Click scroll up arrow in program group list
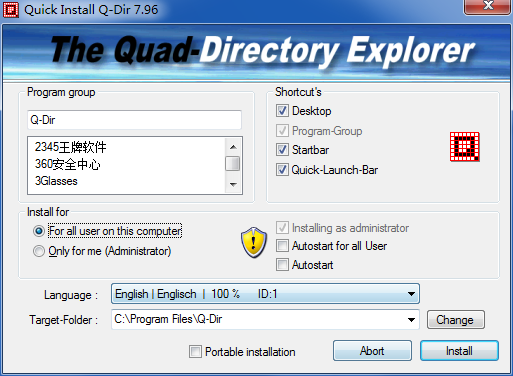Viewport: 513px width, 376px height. [233, 147]
